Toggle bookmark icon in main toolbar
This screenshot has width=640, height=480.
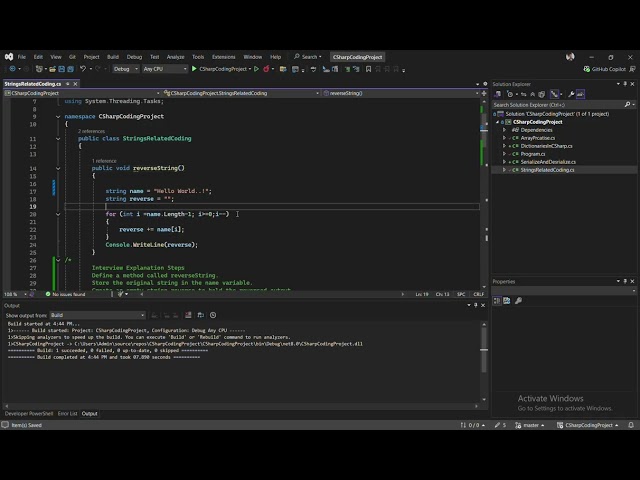click(368, 69)
